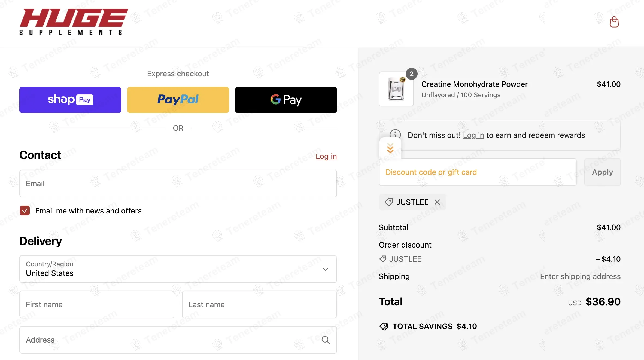Remove the JUSTLEE discount code
644x360 pixels.
pos(437,202)
